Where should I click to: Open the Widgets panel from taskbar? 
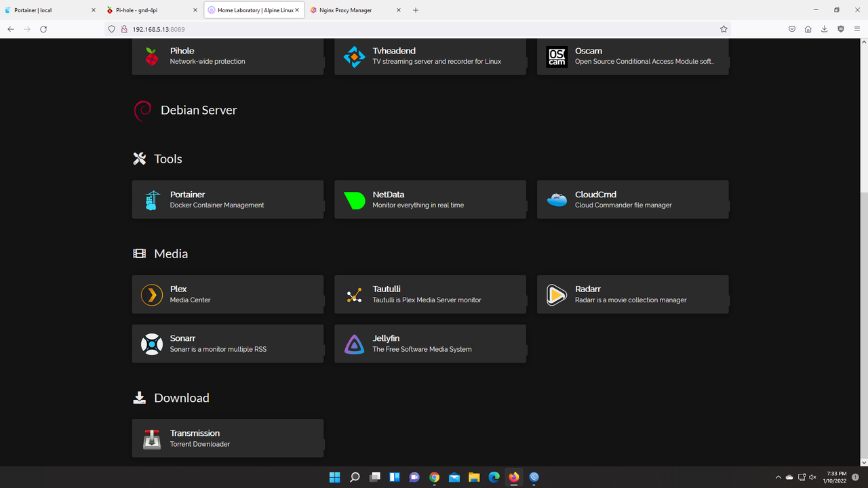pos(395,477)
